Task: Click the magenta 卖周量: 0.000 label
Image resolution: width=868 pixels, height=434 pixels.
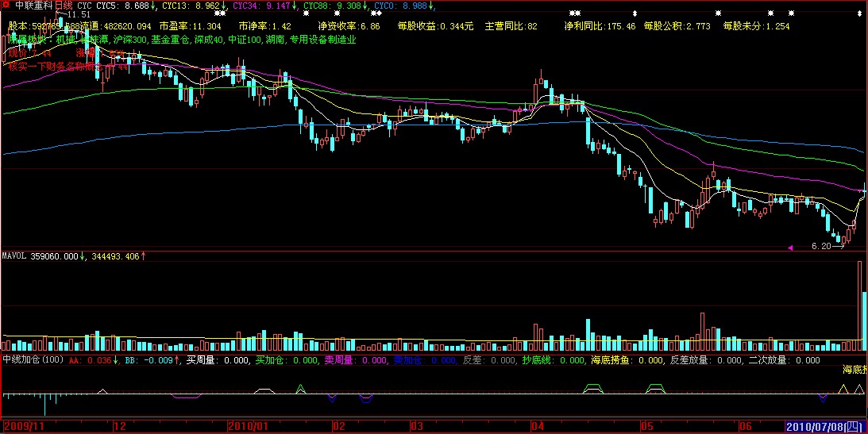Action: coord(355,360)
